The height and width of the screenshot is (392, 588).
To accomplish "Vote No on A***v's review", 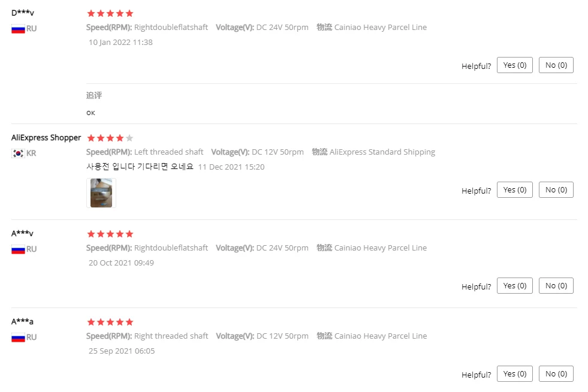I will click(x=556, y=286).
